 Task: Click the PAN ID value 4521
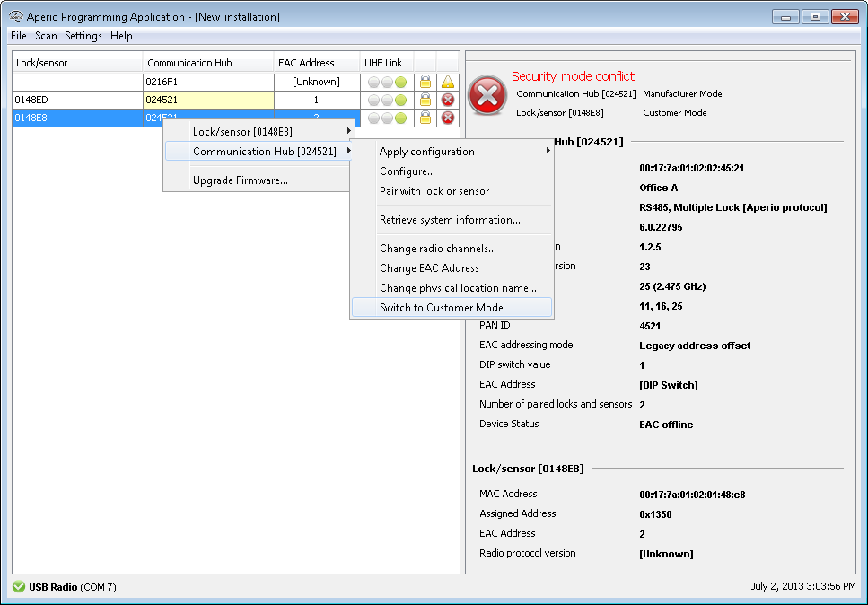coord(650,326)
